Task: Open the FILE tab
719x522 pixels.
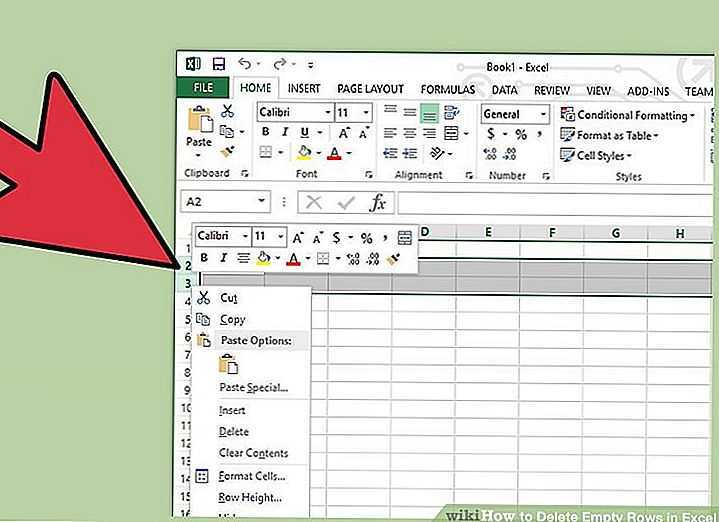Action: click(x=202, y=87)
